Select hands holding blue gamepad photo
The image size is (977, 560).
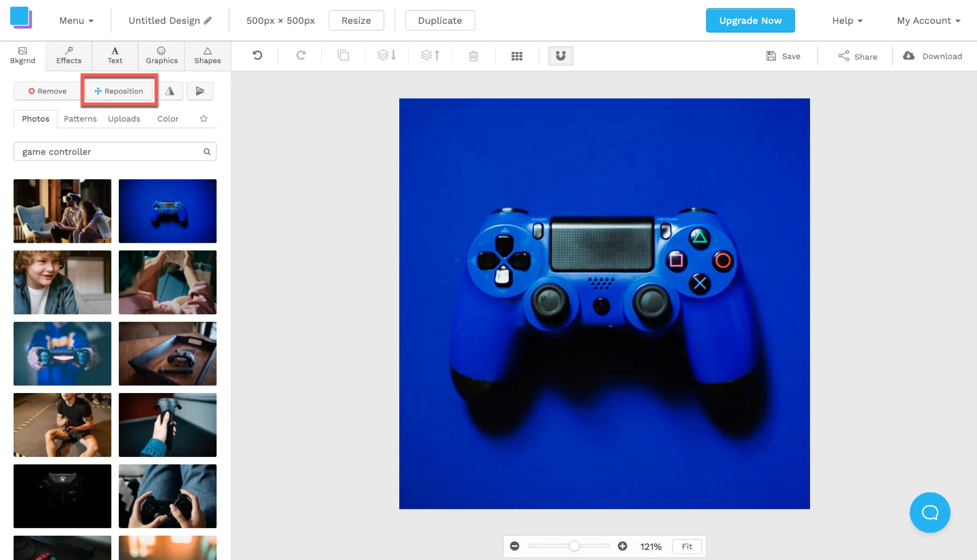pos(62,353)
